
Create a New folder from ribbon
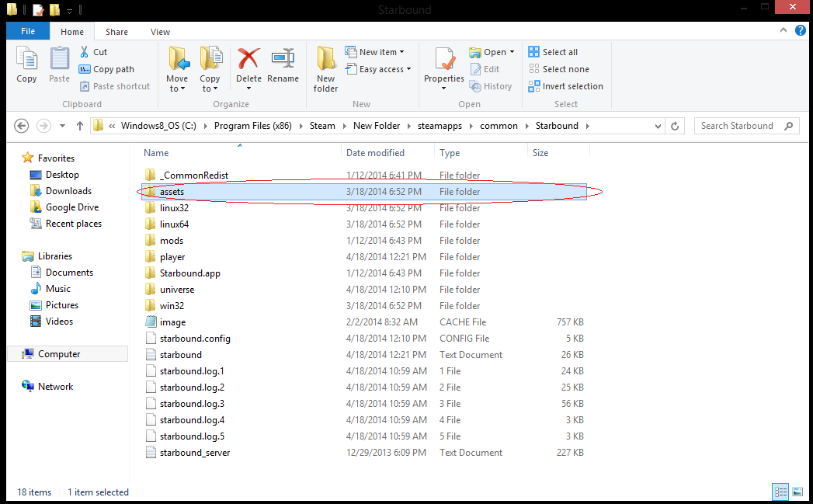coord(325,69)
